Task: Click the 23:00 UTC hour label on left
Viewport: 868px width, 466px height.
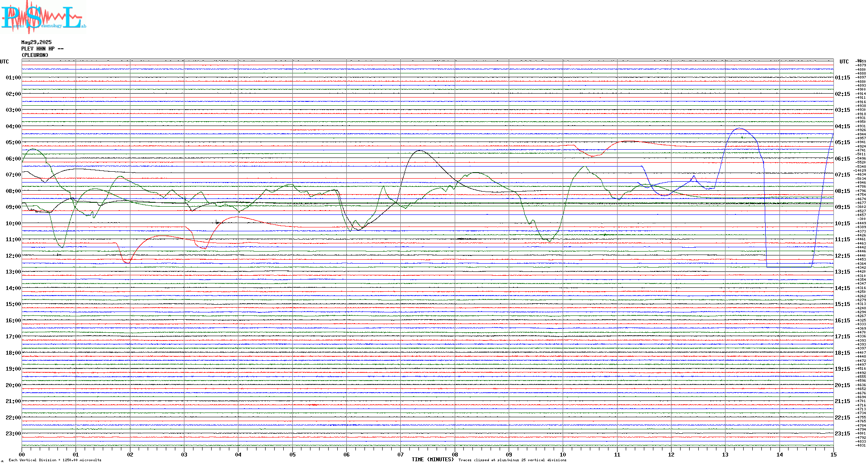Action: (13, 434)
